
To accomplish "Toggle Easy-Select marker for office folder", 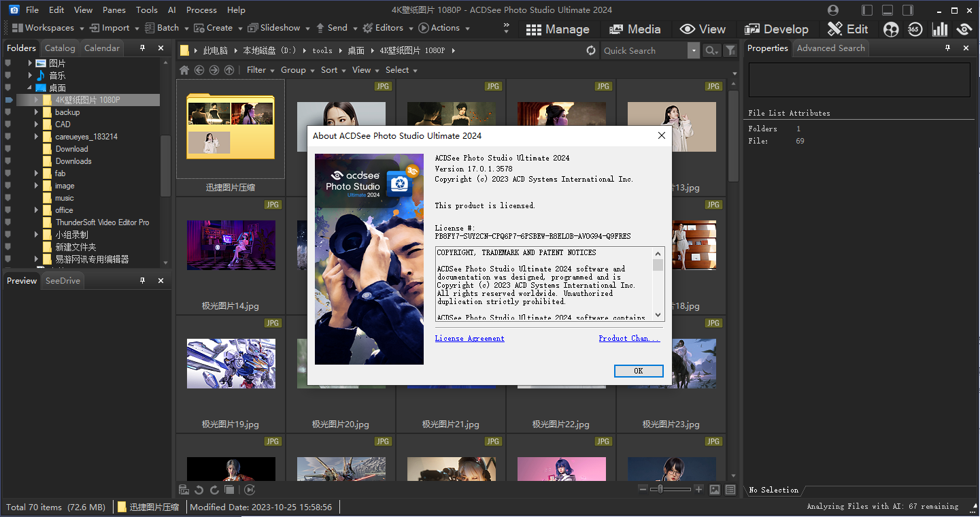I will coord(8,210).
